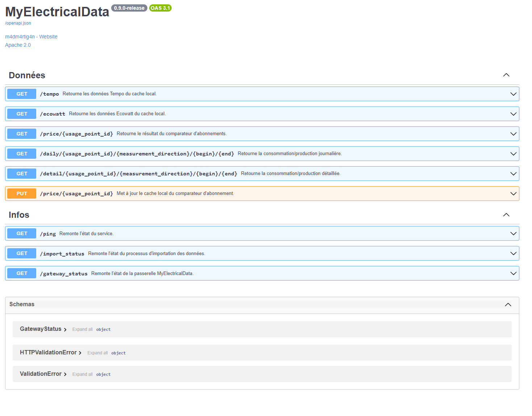Click the /import_status path text
Viewport: 532px width, 416px height.
click(62, 254)
